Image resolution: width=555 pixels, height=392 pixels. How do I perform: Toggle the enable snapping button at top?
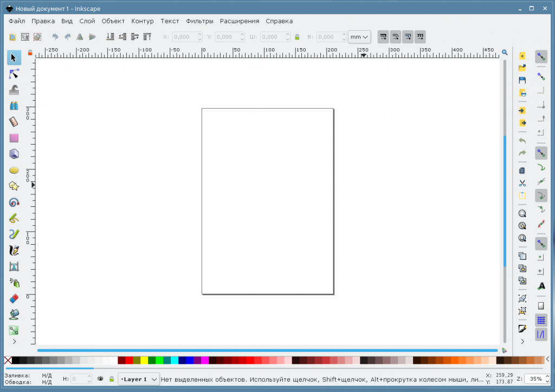coord(541,56)
